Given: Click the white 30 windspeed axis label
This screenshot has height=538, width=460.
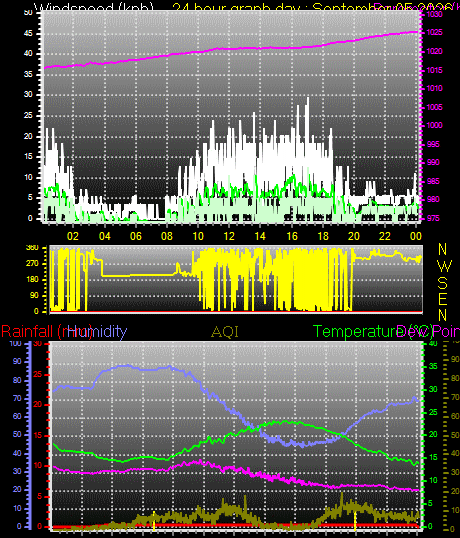Looking at the screenshot, I should tap(28, 95).
